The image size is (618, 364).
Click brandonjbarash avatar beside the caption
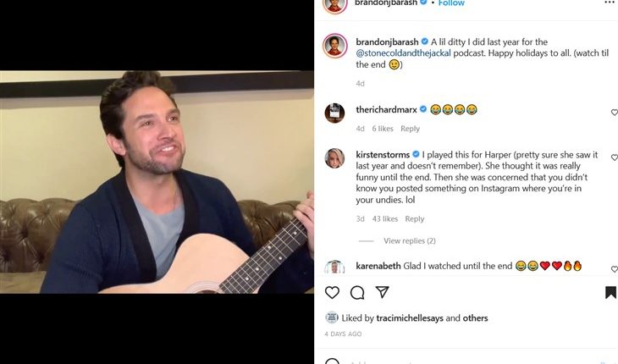point(334,46)
